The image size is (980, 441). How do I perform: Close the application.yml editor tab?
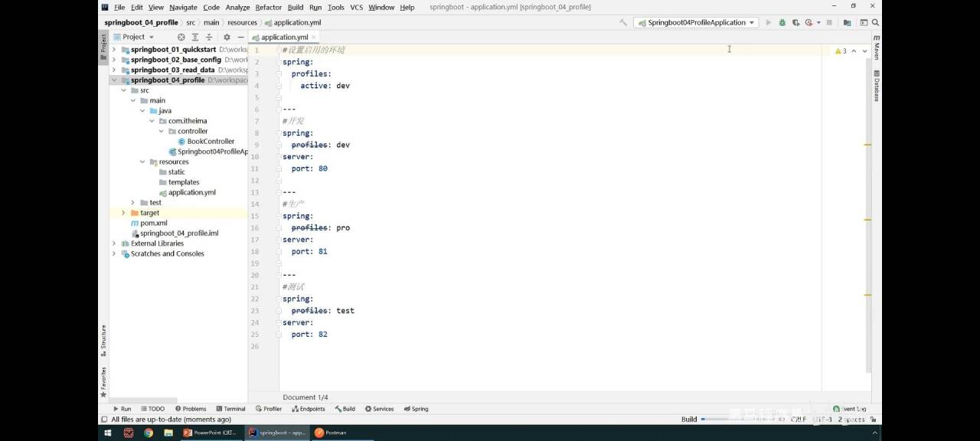tap(314, 37)
